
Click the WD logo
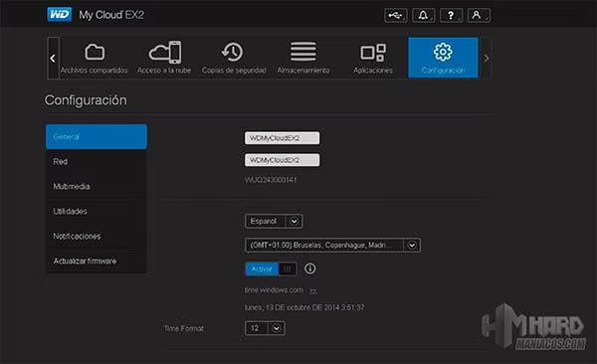pos(59,15)
